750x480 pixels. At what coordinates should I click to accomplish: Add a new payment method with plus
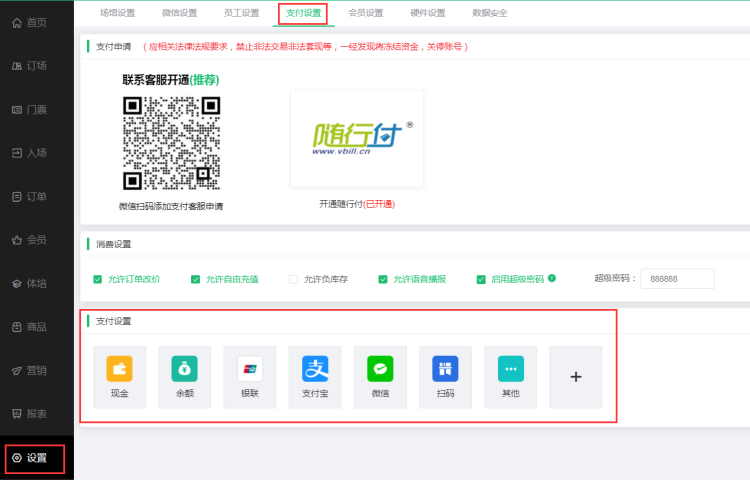(575, 377)
